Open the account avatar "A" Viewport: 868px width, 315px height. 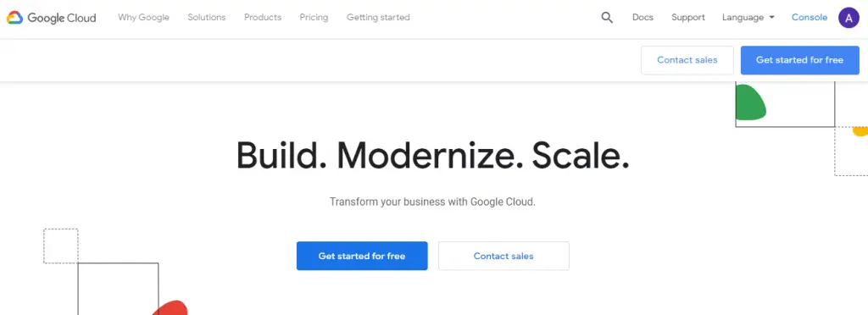[x=849, y=18]
